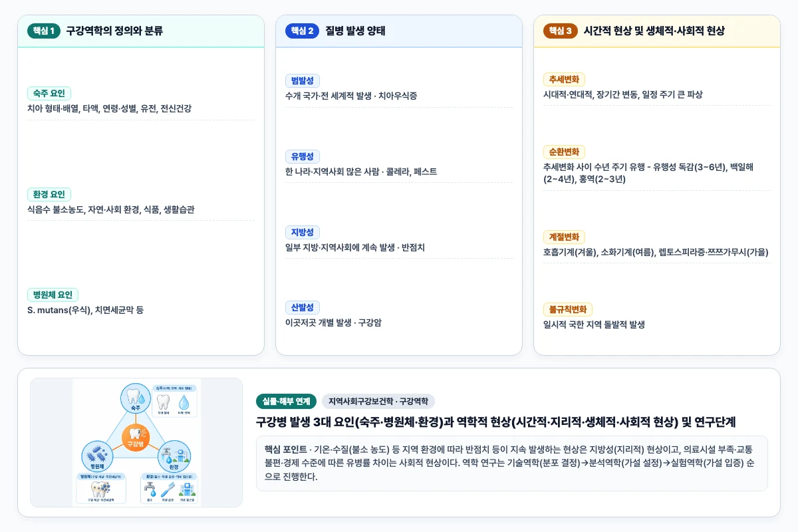Viewport: 798px width, 532px height.
Task: Click the white tooth icon in 숙주 detail box
Action: [164, 402]
